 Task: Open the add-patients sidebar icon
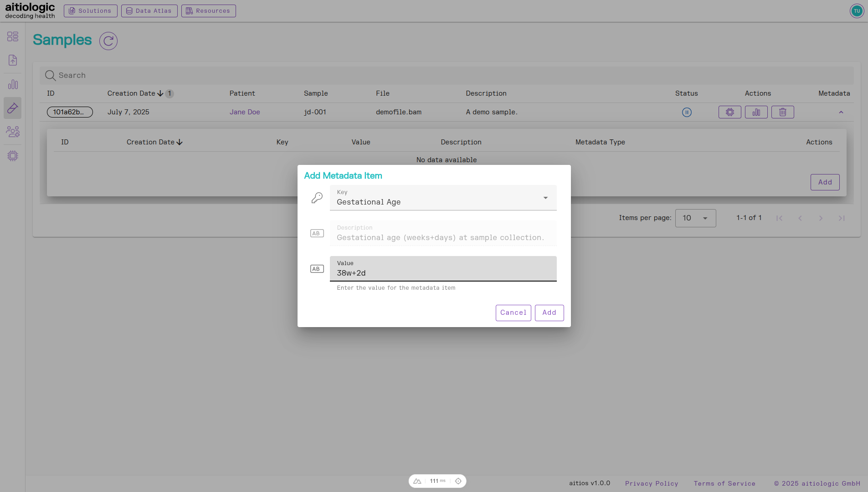coord(12,132)
